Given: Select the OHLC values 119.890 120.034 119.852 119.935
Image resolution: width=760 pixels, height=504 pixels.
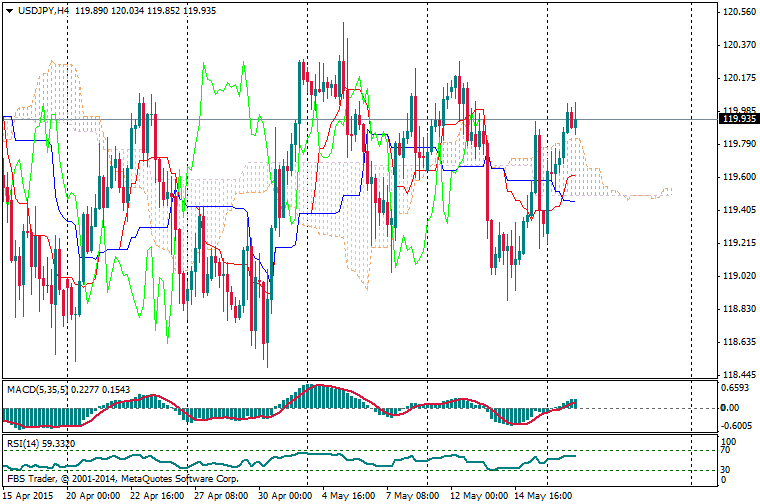Looking at the screenshot, I should click(x=145, y=11).
